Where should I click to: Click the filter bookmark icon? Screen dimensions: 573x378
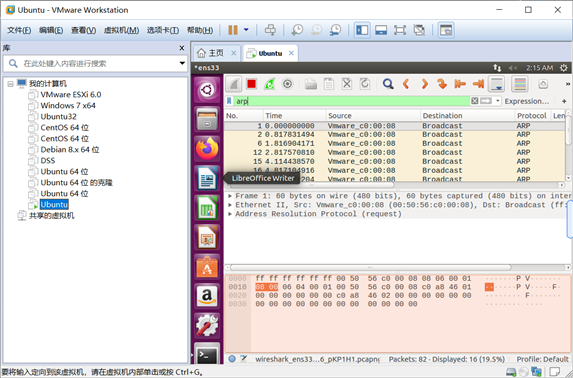coord(229,101)
